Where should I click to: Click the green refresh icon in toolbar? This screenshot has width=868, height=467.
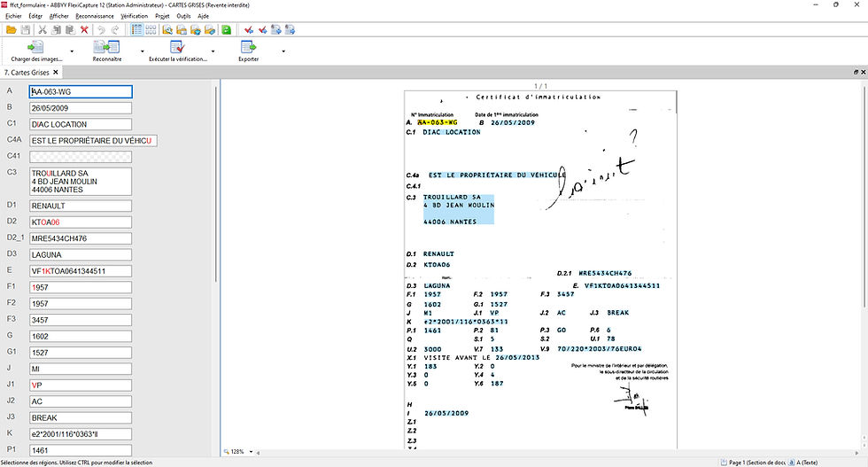[227, 30]
